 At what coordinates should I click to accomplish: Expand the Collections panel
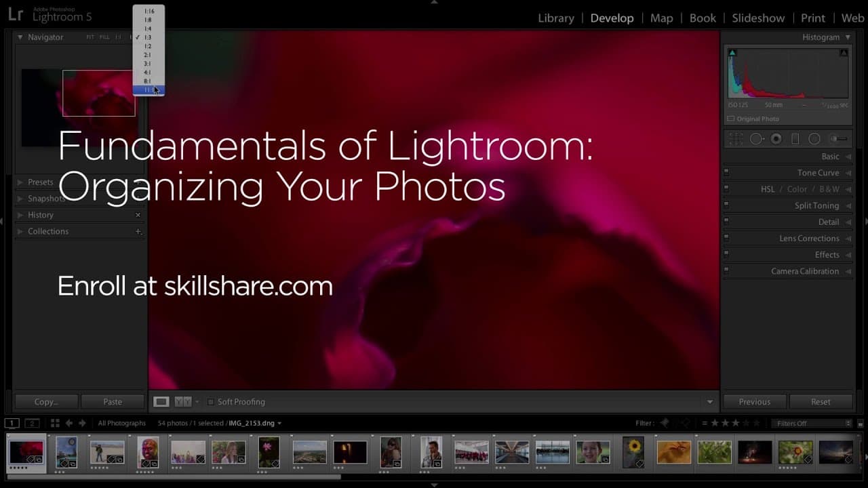click(x=20, y=231)
